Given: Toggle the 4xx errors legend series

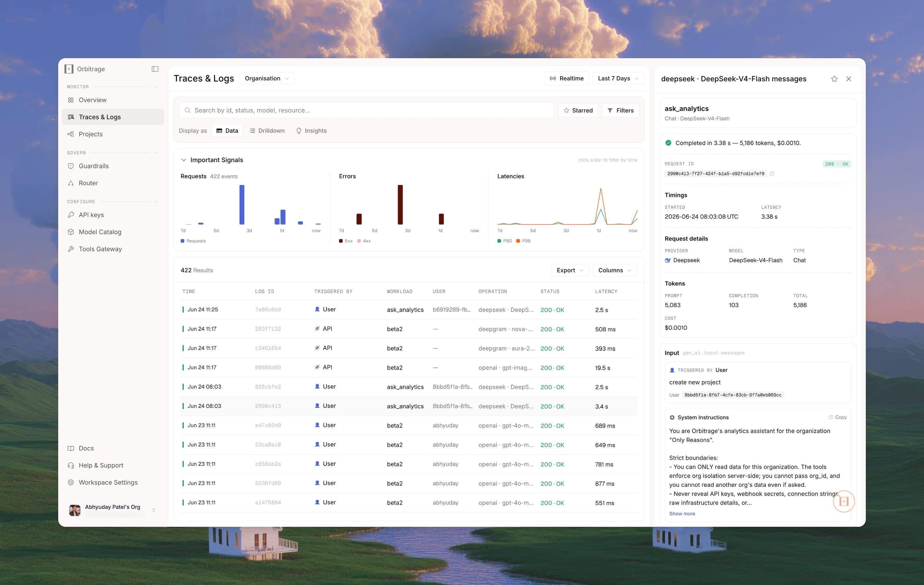Looking at the screenshot, I should coord(364,241).
